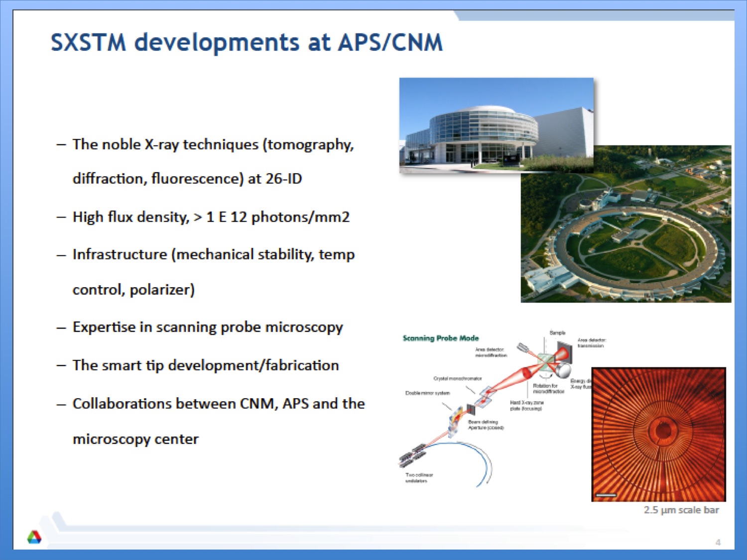Click the slide number 4
The height and width of the screenshot is (560, 747).
pyautogui.click(x=718, y=542)
